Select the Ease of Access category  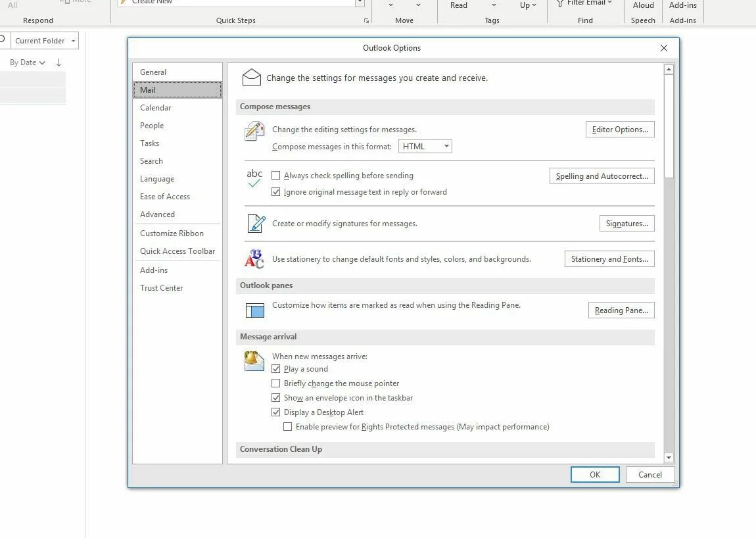pos(177,197)
